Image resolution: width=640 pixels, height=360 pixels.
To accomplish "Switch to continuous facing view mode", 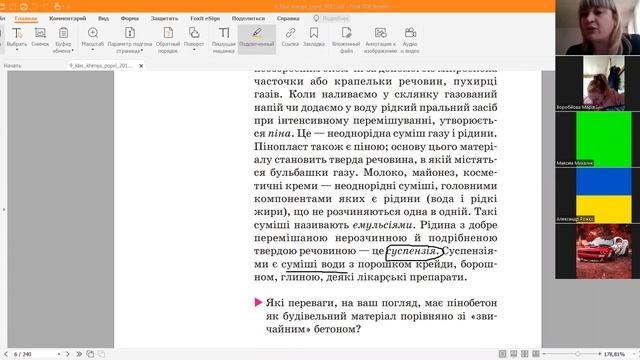I will (x=536, y=354).
